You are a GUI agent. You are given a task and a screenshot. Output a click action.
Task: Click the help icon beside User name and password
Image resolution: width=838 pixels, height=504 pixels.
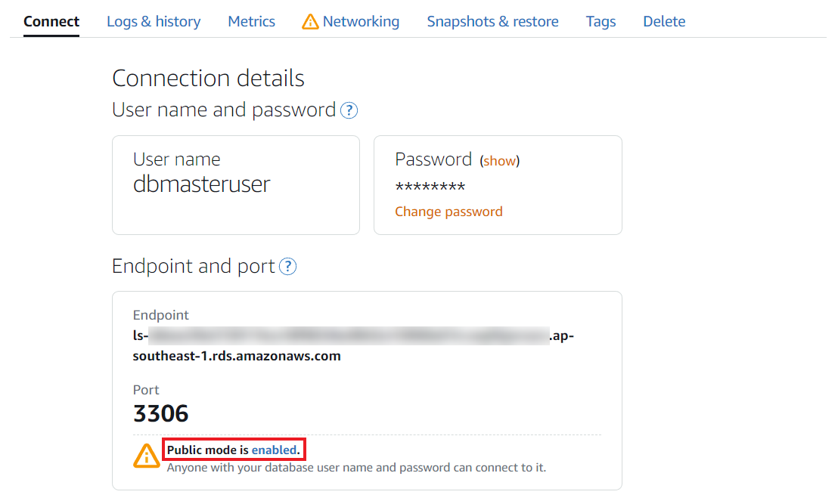pos(349,110)
